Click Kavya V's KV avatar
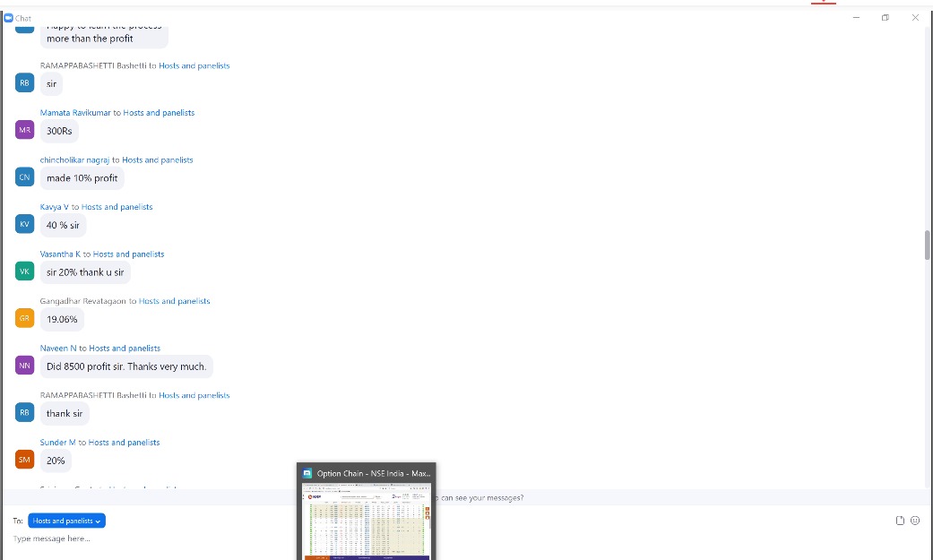Image resolution: width=933 pixels, height=560 pixels. [24, 224]
